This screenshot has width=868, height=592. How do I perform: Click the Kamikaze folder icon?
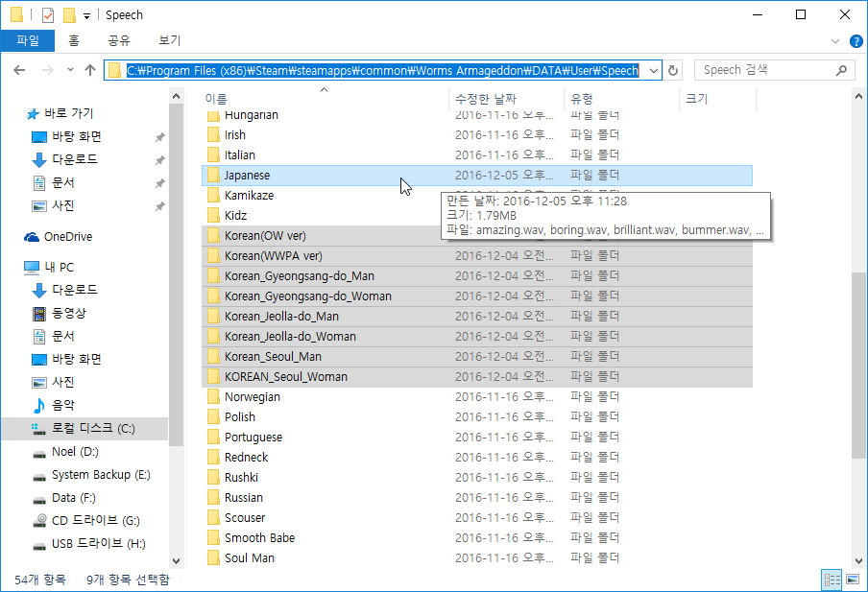213,196
